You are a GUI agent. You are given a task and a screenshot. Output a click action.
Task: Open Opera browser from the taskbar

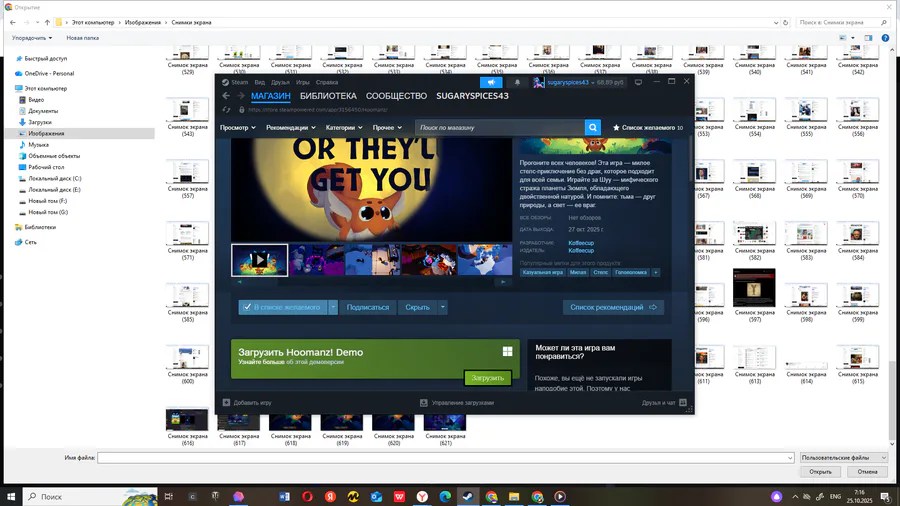308,496
